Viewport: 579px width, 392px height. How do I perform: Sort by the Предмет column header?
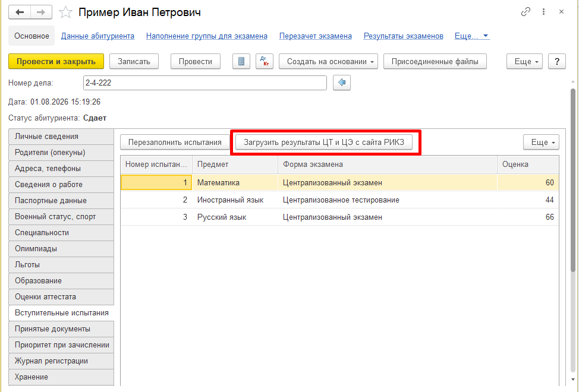coord(235,165)
